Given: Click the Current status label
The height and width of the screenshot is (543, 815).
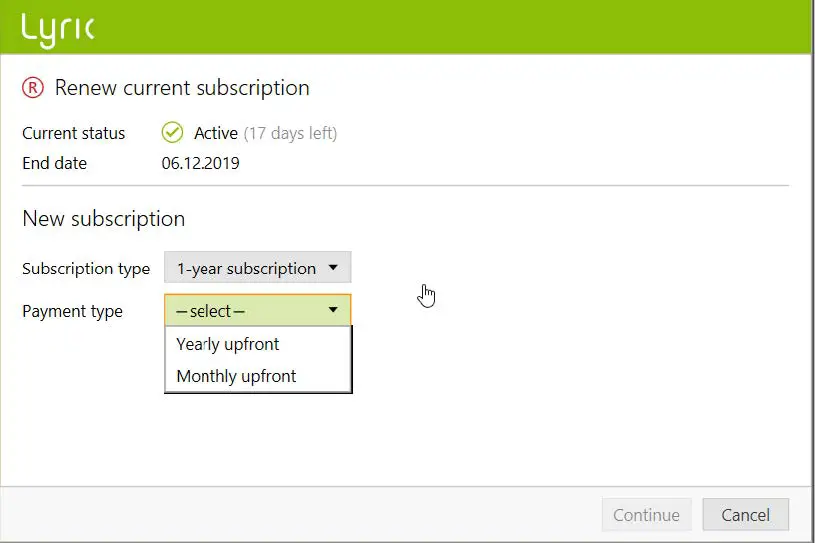Looking at the screenshot, I should [x=74, y=133].
